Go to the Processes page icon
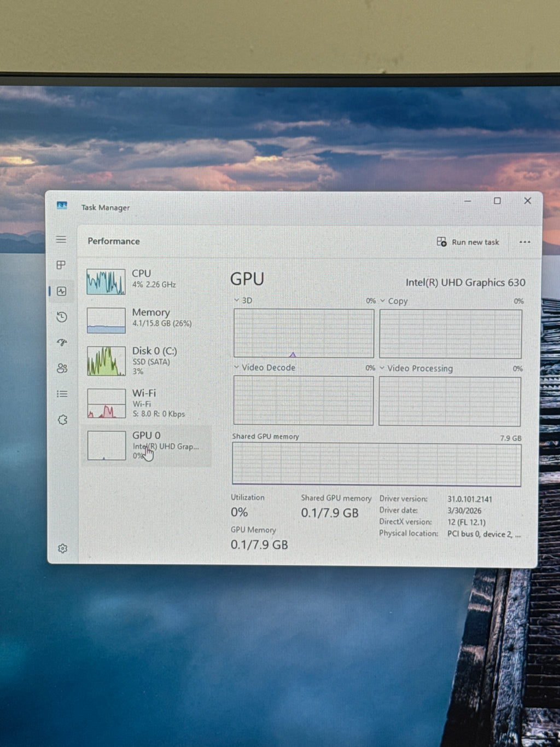The width and height of the screenshot is (560, 747). pyautogui.click(x=61, y=265)
